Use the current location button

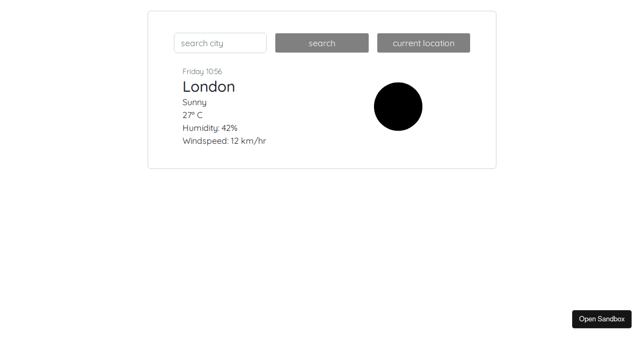(423, 43)
